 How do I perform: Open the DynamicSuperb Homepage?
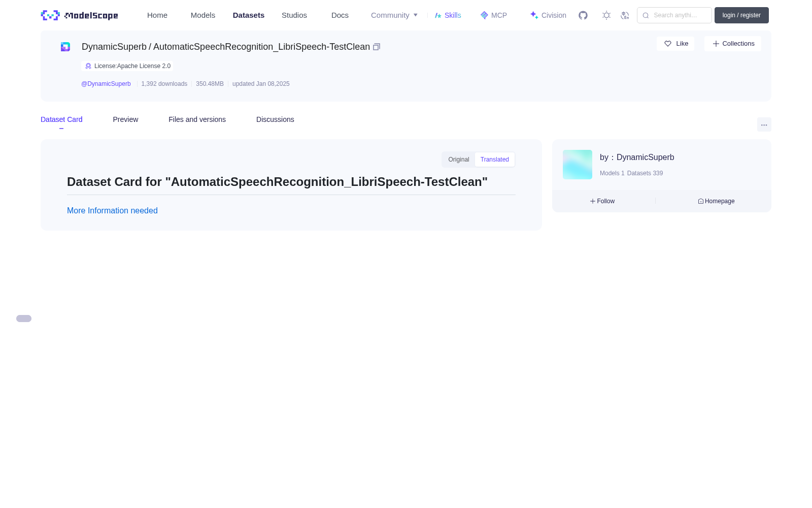pos(716,201)
